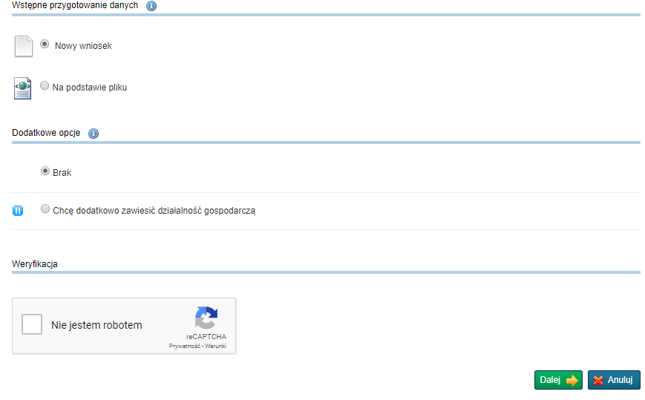Show info icon next to Dodatkowe opcje
Screen dimensions: 645x400
coord(93,133)
